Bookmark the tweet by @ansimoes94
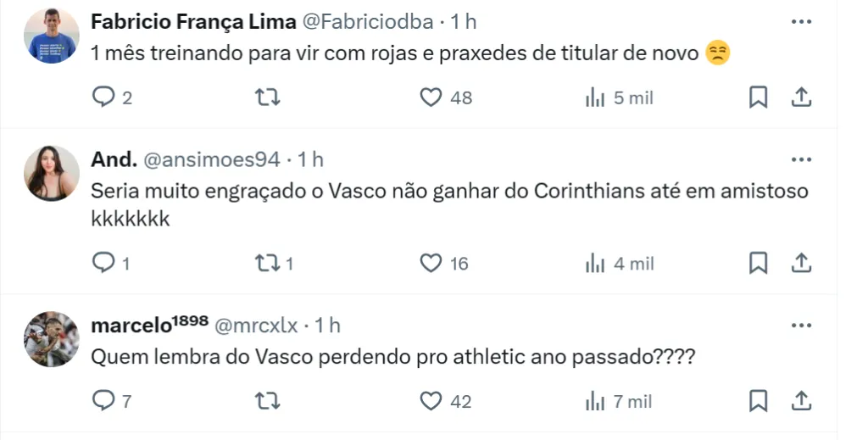 tap(759, 264)
